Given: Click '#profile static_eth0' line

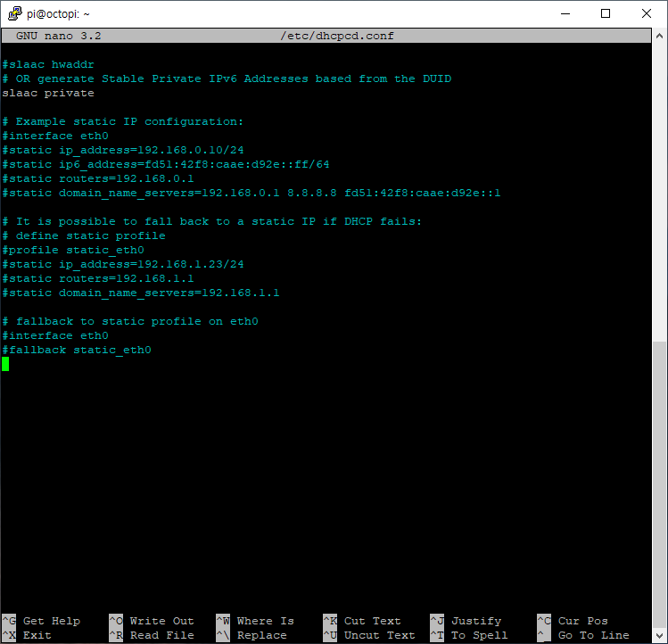Looking at the screenshot, I should (x=73, y=250).
